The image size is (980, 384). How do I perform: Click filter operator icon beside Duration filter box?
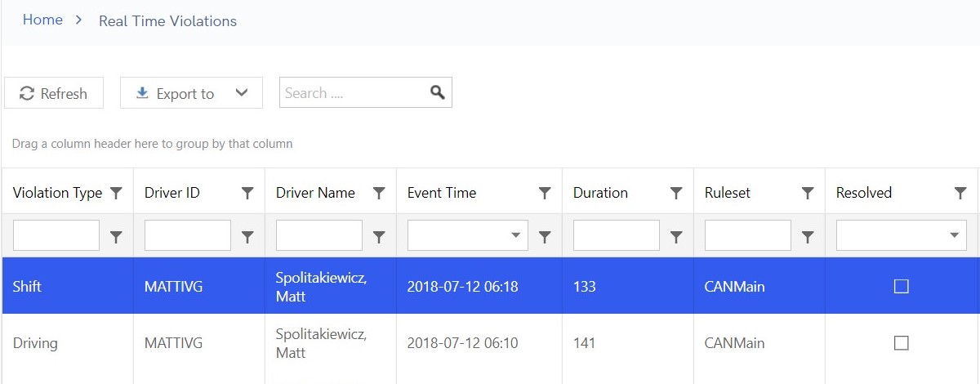point(676,236)
